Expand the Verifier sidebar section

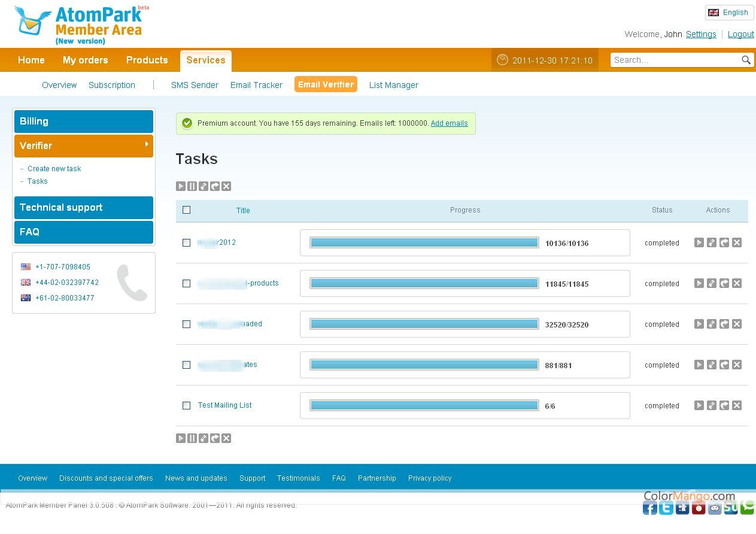click(84, 145)
